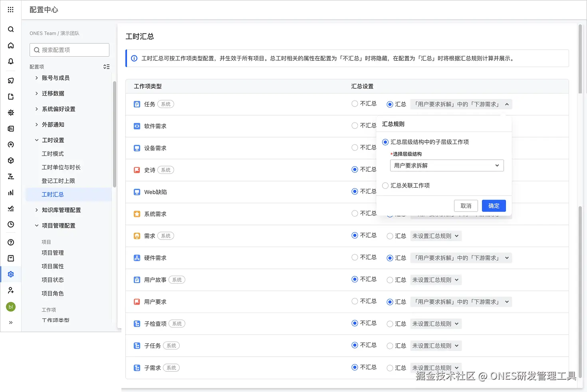Viewport: 587px width, 392px height.
Task: Select 汇总 radio for the 任务 row
Action: [390, 104]
